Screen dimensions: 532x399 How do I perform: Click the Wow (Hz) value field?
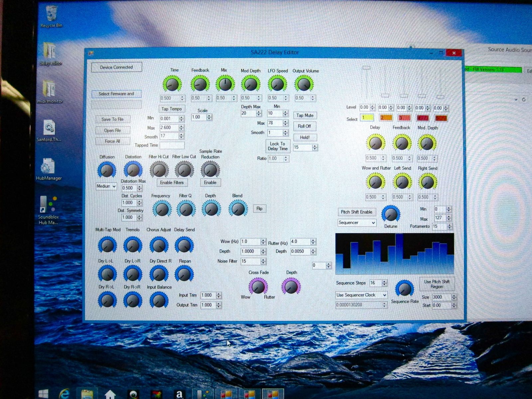tap(253, 242)
